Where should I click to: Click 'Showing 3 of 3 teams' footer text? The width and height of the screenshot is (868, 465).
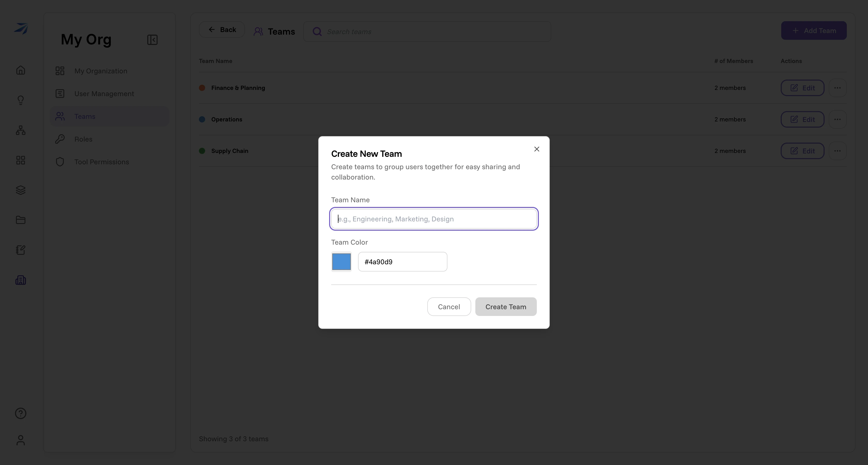(x=234, y=439)
